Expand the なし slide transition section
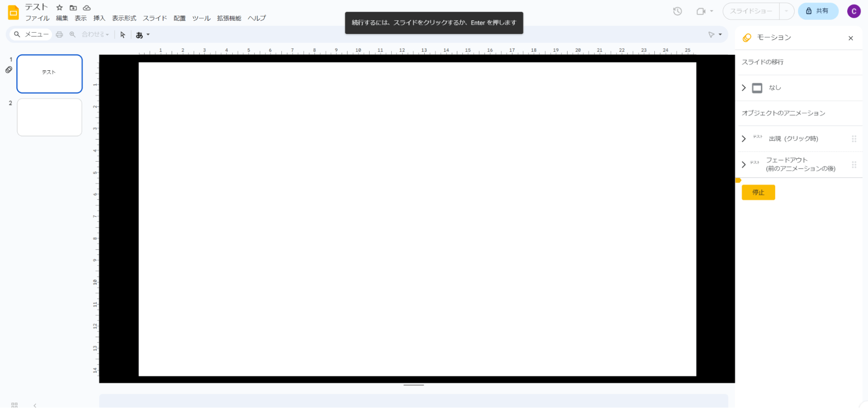Image resolution: width=868 pixels, height=408 pixels. [744, 88]
